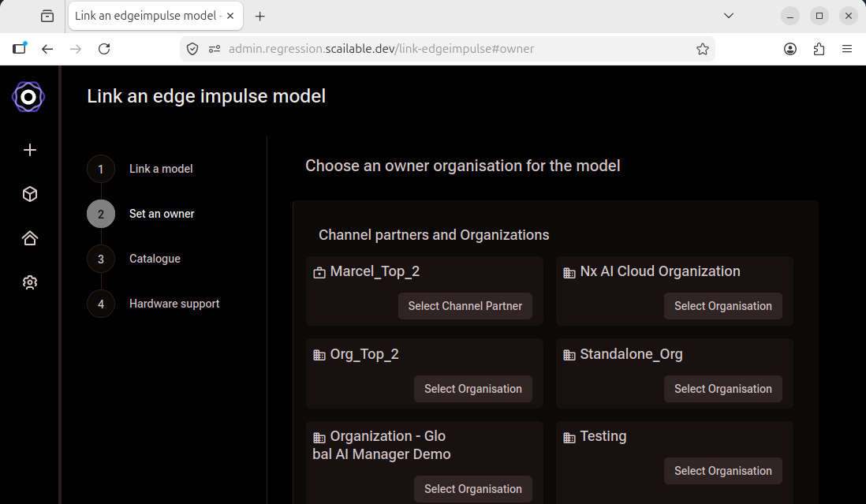Click the step number 3 circle
The image size is (866, 504).
coord(100,259)
